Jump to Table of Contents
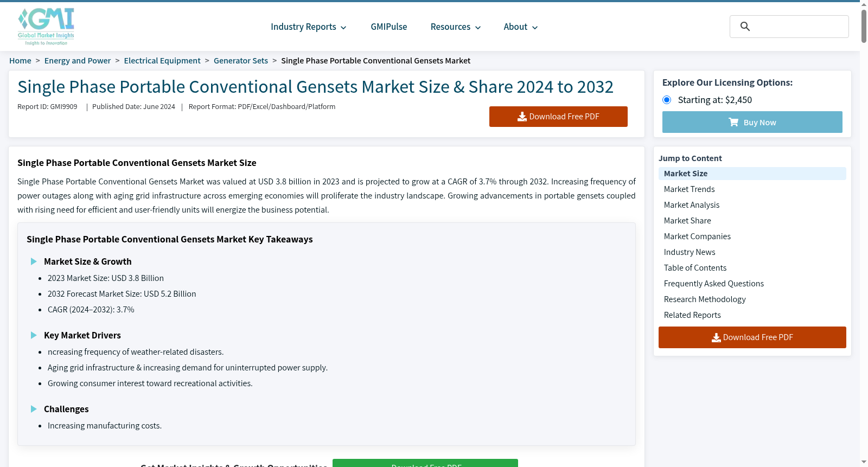 click(695, 268)
